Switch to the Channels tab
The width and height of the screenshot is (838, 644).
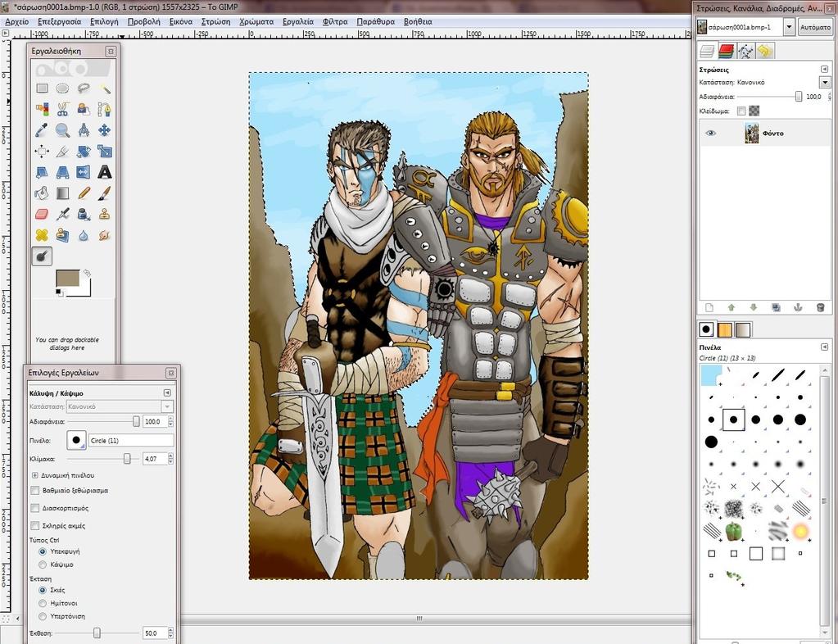pyautogui.click(x=727, y=51)
